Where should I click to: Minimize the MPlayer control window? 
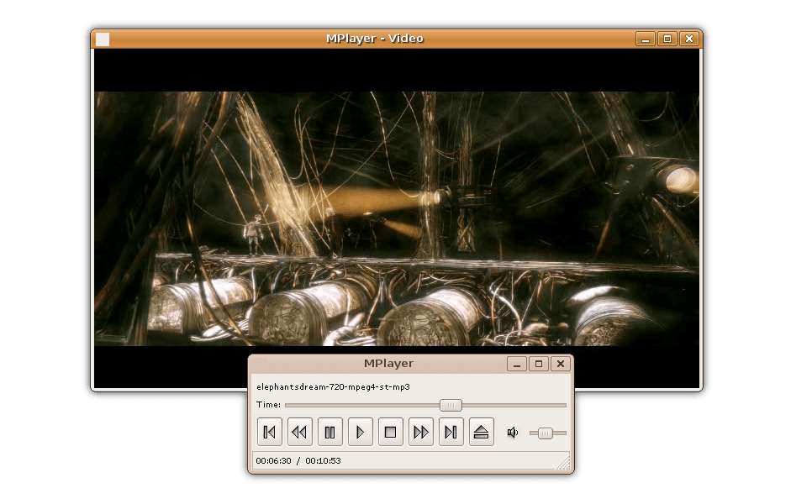[x=516, y=364]
